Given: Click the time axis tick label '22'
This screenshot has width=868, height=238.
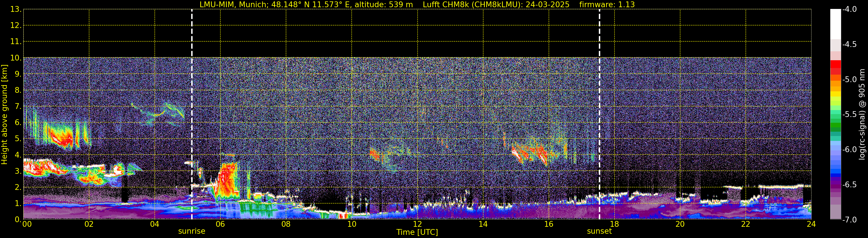Looking at the screenshot, I should click(x=746, y=224).
